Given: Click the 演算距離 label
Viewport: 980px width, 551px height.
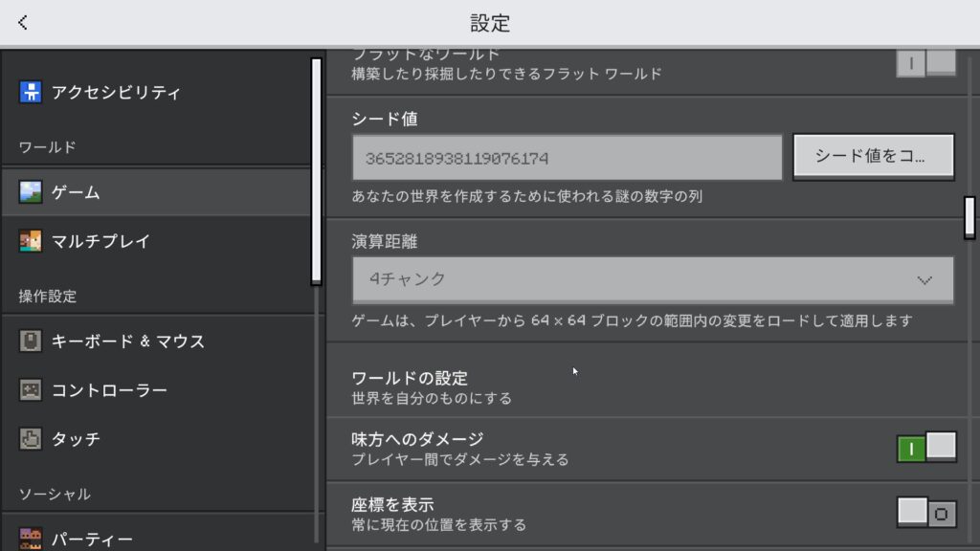Looking at the screenshot, I should point(385,241).
